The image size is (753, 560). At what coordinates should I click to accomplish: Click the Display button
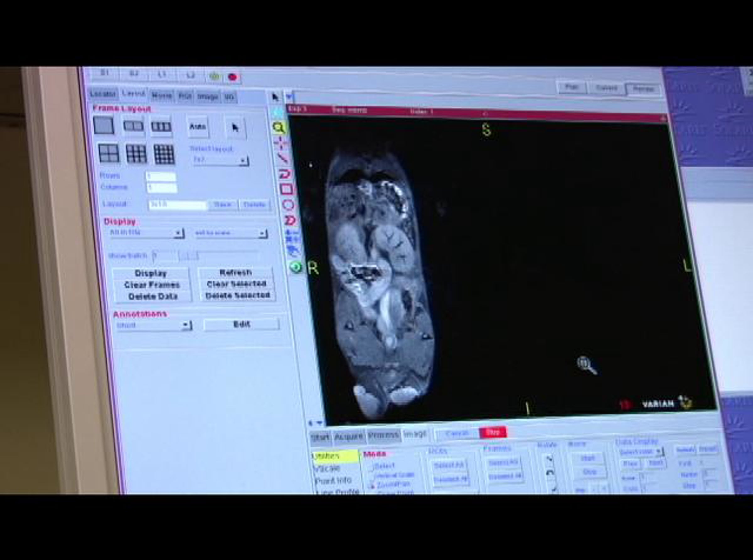(x=151, y=273)
